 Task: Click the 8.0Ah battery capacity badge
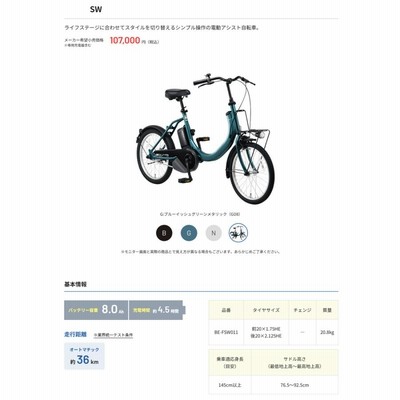point(96,310)
